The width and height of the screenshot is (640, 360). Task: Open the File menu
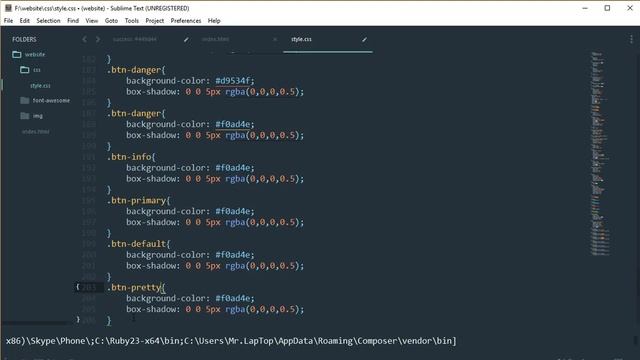(8, 21)
